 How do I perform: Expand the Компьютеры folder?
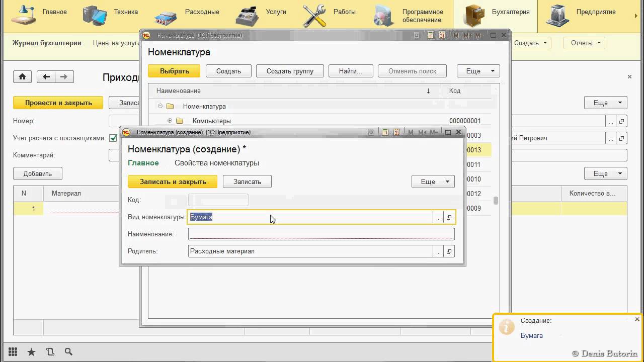(170, 121)
